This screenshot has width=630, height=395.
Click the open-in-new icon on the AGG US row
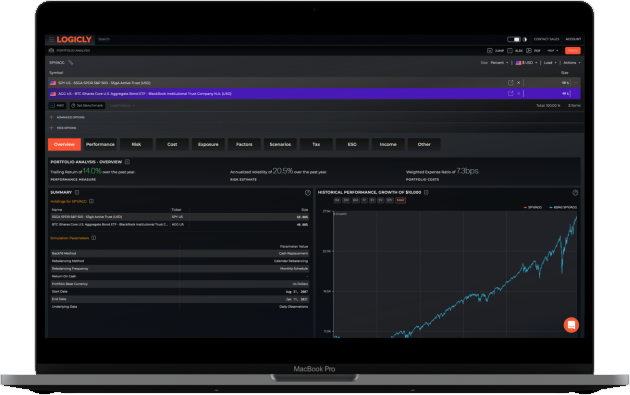(x=511, y=94)
